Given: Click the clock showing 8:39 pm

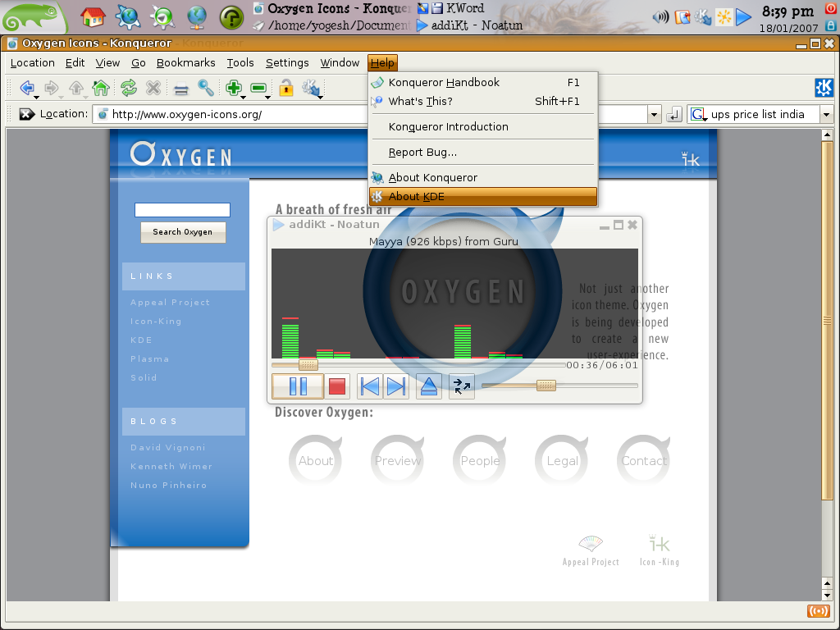Looking at the screenshot, I should pos(787,11).
